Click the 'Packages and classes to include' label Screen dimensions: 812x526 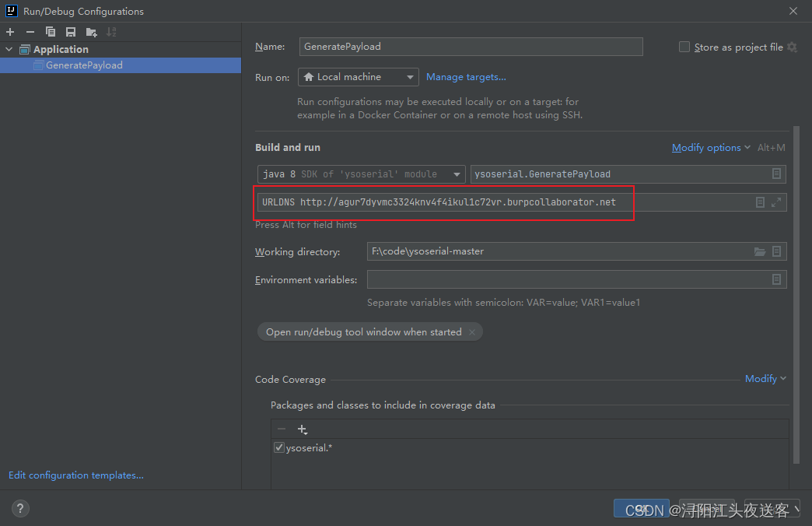tap(383, 405)
